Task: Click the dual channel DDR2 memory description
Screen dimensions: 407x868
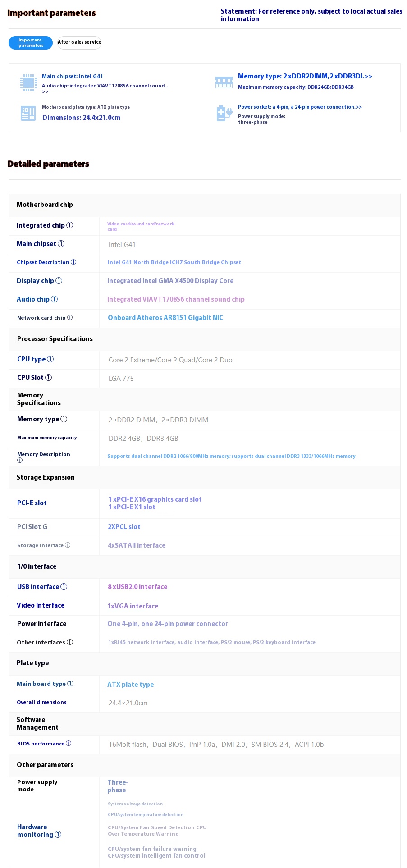Action: pyautogui.click(x=231, y=456)
